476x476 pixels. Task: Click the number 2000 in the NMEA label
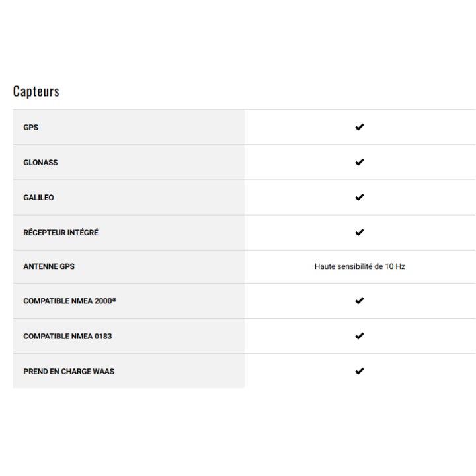[x=102, y=301]
